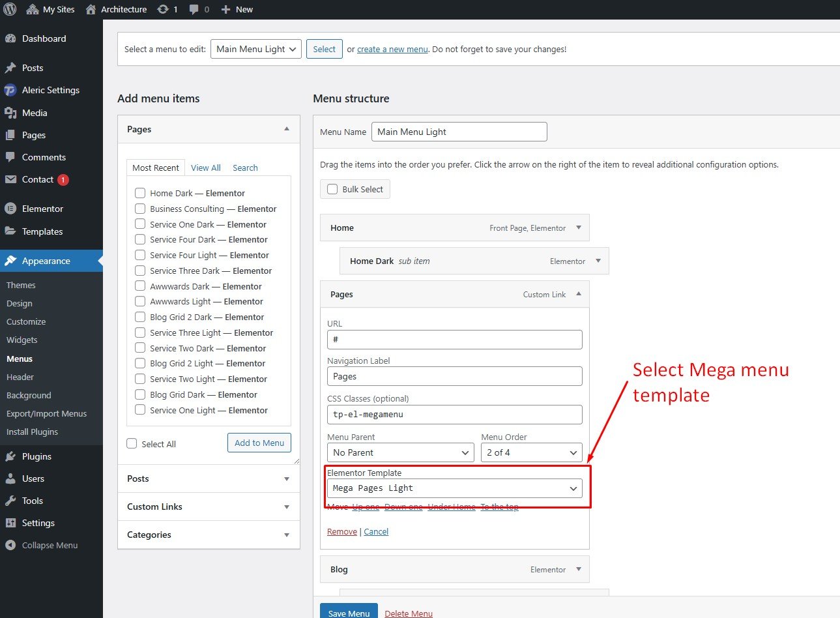Image resolution: width=840 pixels, height=618 pixels.
Task: Open the Elementor sidebar menu
Action: (x=42, y=209)
